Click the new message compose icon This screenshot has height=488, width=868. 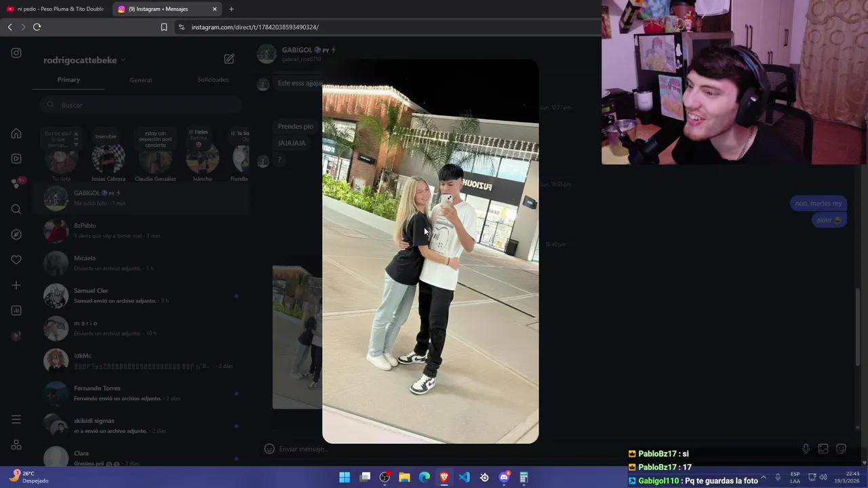pyautogui.click(x=229, y=59)
